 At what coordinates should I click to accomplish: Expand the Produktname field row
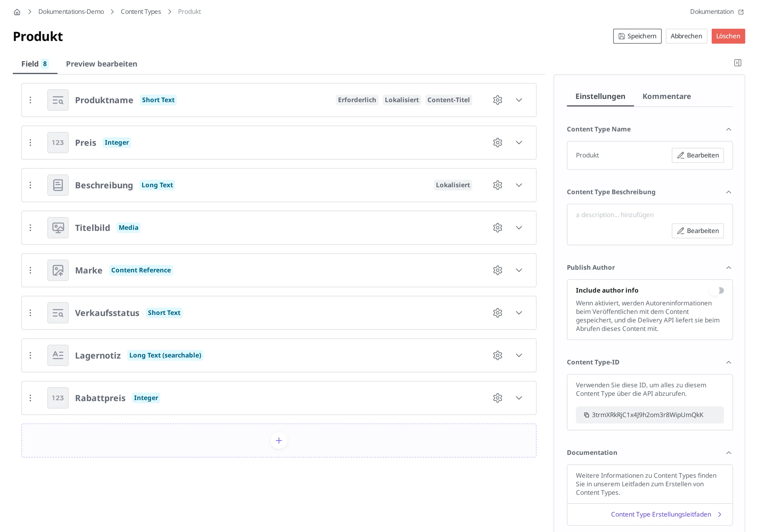[519, 100]
